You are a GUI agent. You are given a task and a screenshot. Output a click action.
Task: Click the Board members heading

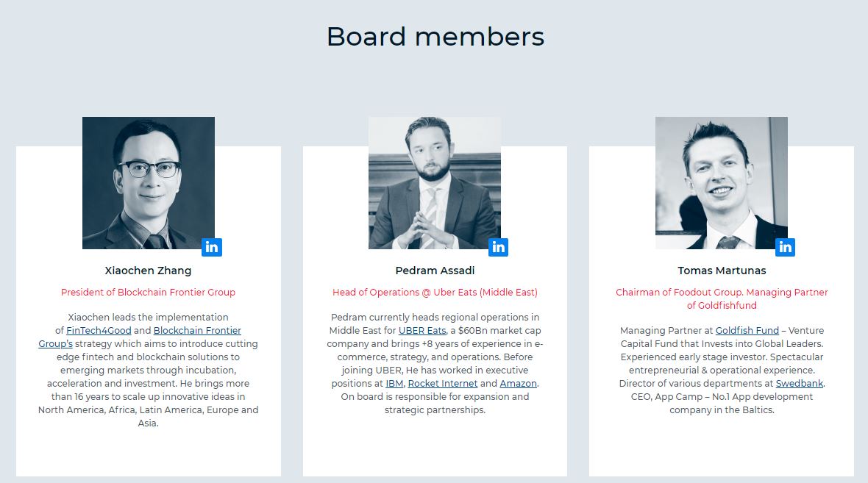[435, 37]
